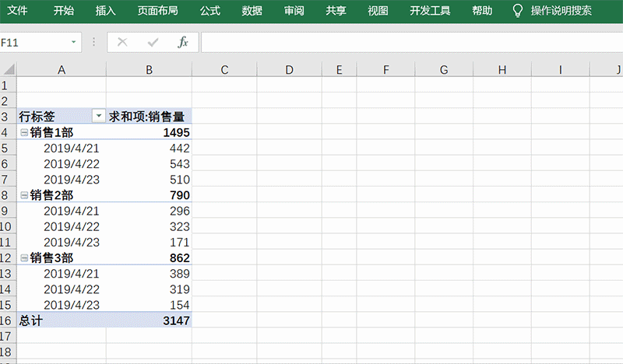Image resolution: width=623 pixels, height=364 pixels.
Task: Switch to the 插入 ribbon tab
Action: pyautogui.click(x=105, y=11)
